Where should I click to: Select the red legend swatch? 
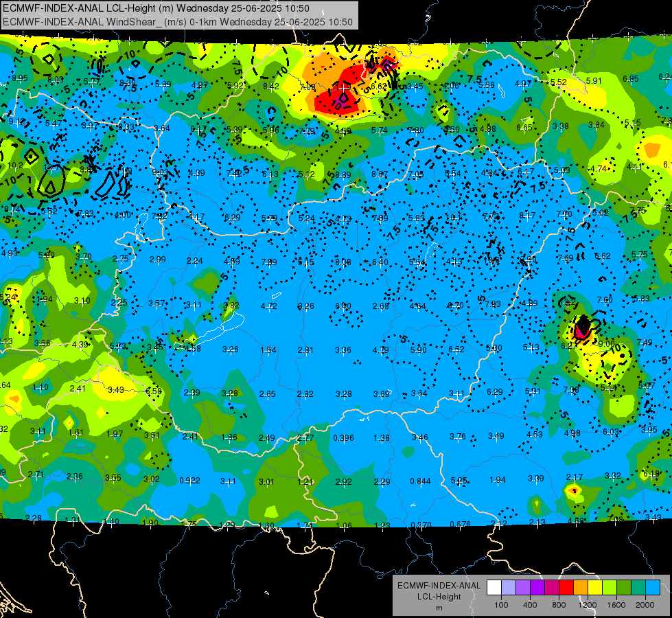[x=567, y=588]
